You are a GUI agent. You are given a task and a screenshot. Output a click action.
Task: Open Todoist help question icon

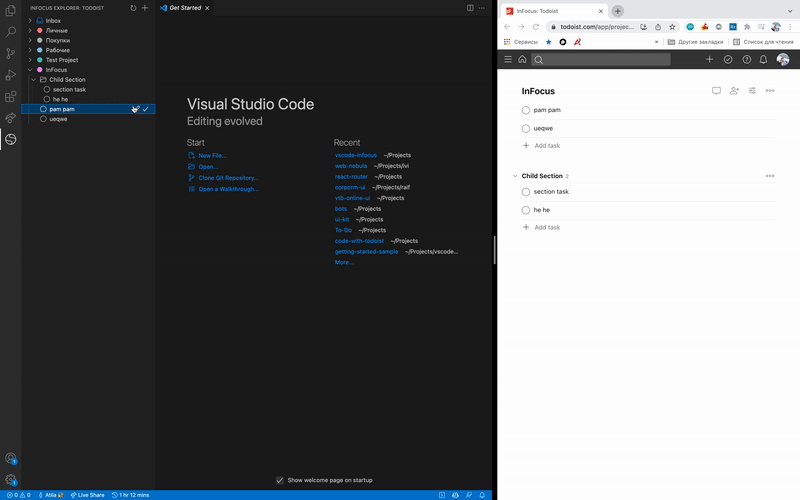(746, 59)
